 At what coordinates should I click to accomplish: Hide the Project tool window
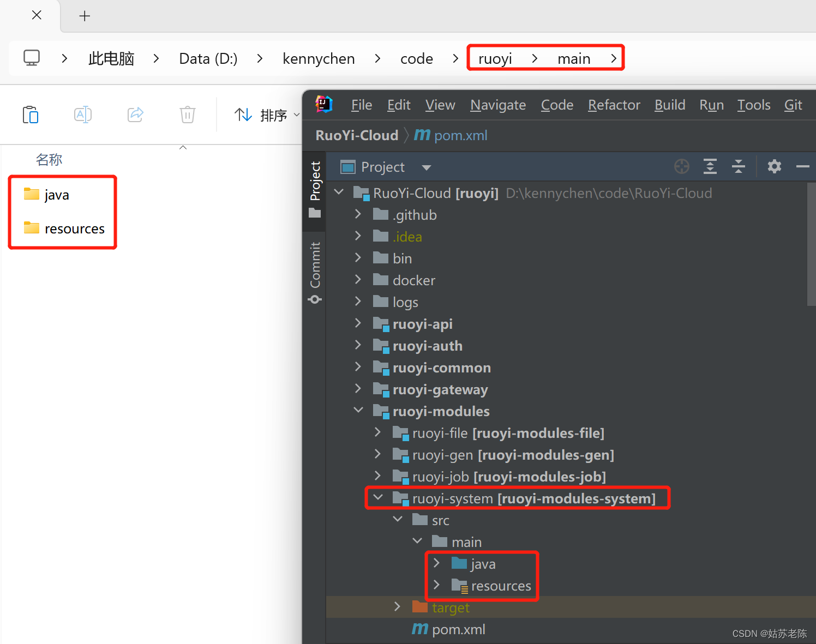pyautogui.click(x=803, y=166)
